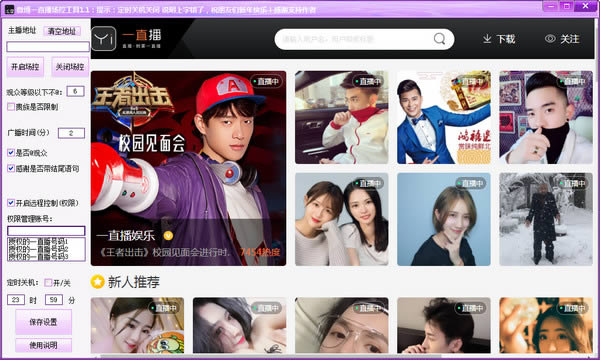Uncheck the 感谢是否带结尾语句 checkbox
This screenshot has width=600, height=360.
point(11,168)
